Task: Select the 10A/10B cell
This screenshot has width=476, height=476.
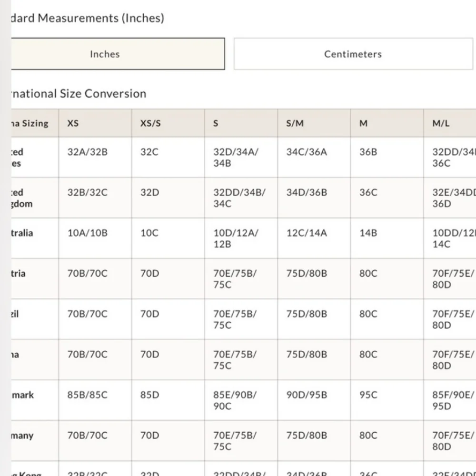Action: tap(95, 238)
